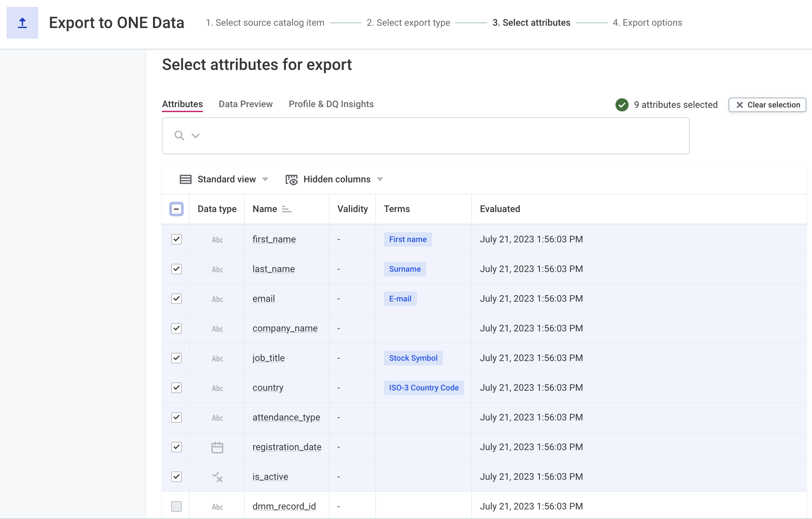Click the boolean type icon for is_active
Screen dimensions: 812x519
pos(217,477)
